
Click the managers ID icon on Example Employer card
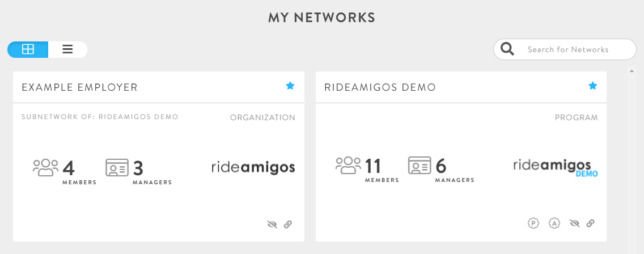117,167
